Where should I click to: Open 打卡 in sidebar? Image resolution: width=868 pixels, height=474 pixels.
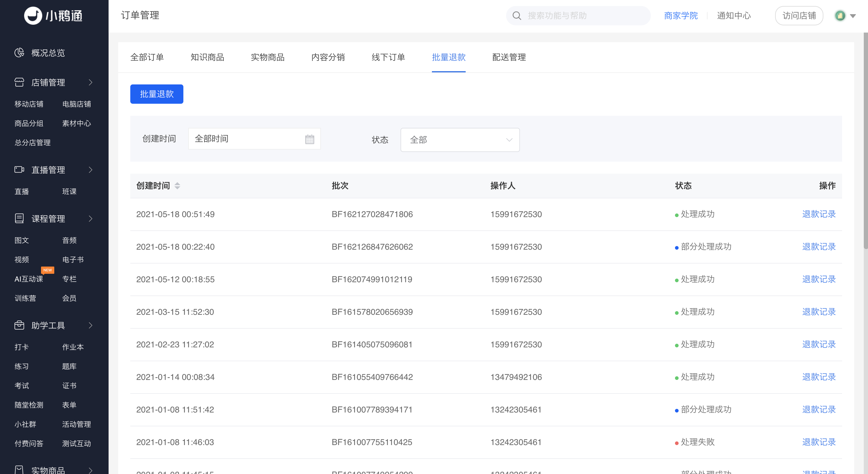tap(22, 347)
